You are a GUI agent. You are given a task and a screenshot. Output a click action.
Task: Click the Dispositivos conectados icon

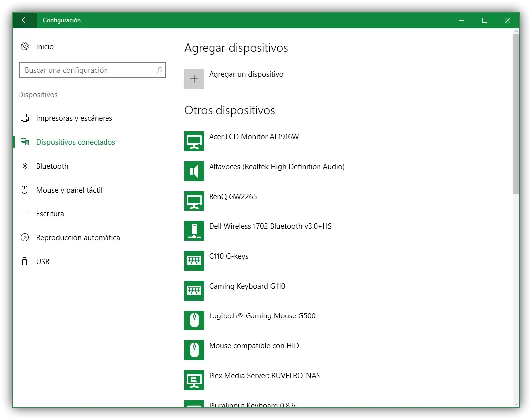pos(25,142)
